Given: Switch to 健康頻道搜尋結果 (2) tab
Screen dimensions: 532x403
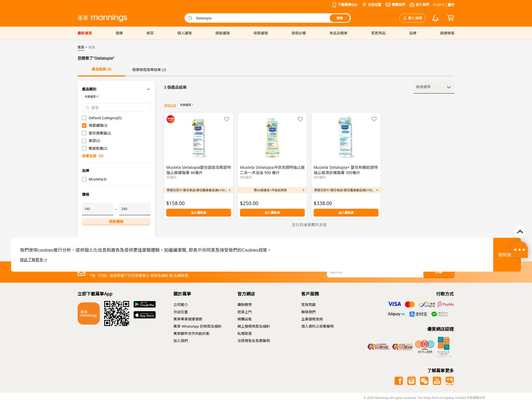Looking at the screenshot, I should tap(149, 70).
